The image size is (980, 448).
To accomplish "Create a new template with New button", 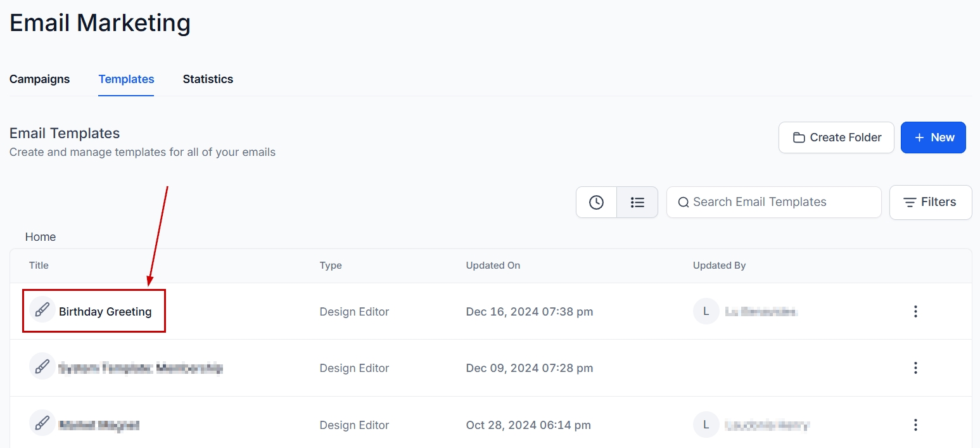I will click(x=933, y=138).
